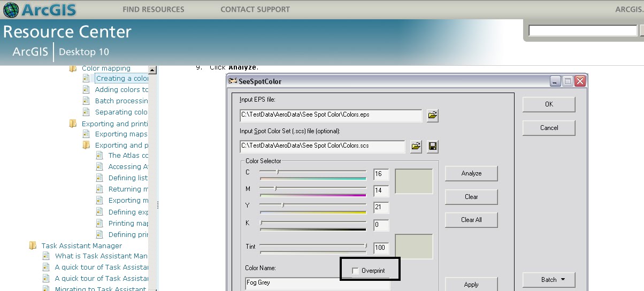The image size is (644, 291).
Task: Open the Defining list topic
Action: coord(128,178)
